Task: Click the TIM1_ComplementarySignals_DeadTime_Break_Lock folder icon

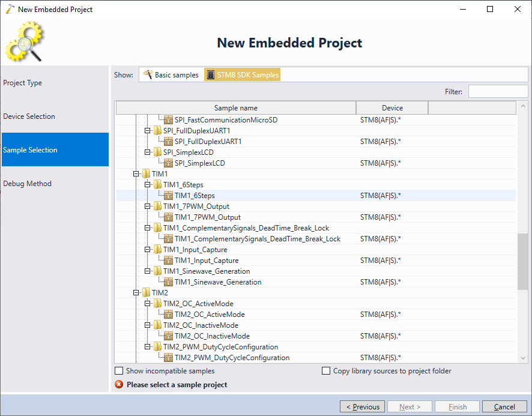Action: (157, 228)
